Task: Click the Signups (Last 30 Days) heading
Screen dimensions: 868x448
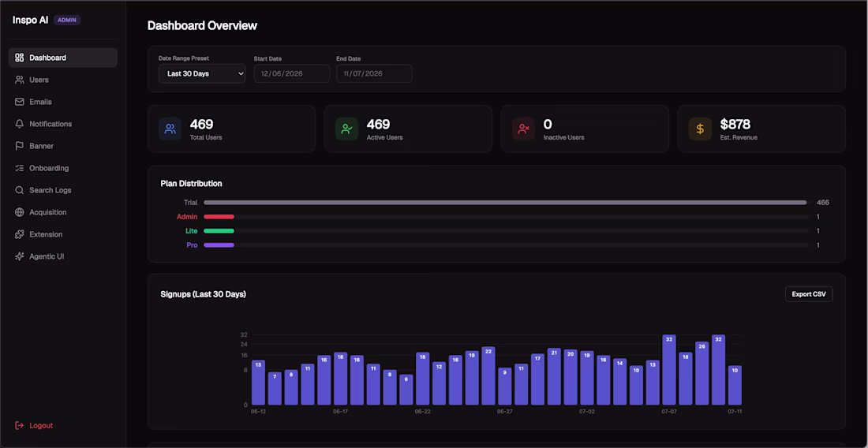Action: pyautogui.click(x=203, y=294)
